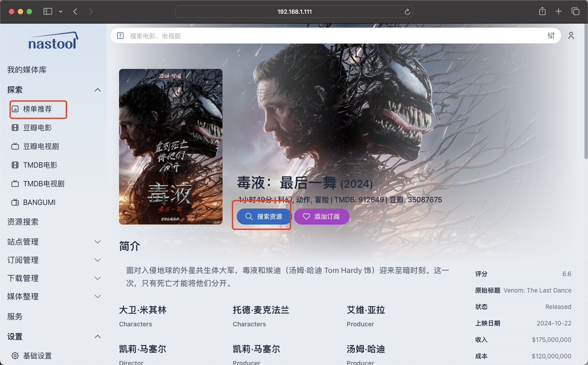Click heart icon on 添加订阅 button
The width and height of the screenshot is (588, 365).
click(306, 217)
